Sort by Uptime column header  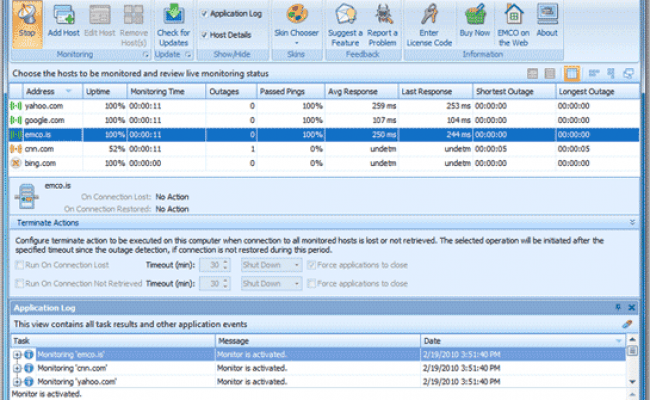coord(104,92)
